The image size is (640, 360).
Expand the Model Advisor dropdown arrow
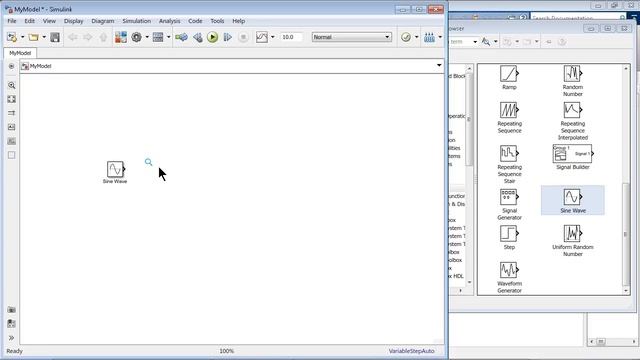pyautogui.click(x=416, y=37)
